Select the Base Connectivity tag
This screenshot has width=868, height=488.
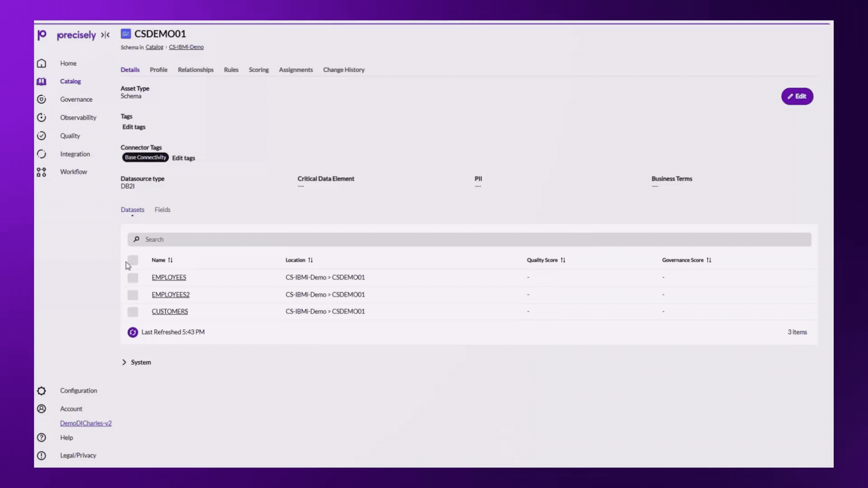tap(145, 157)
